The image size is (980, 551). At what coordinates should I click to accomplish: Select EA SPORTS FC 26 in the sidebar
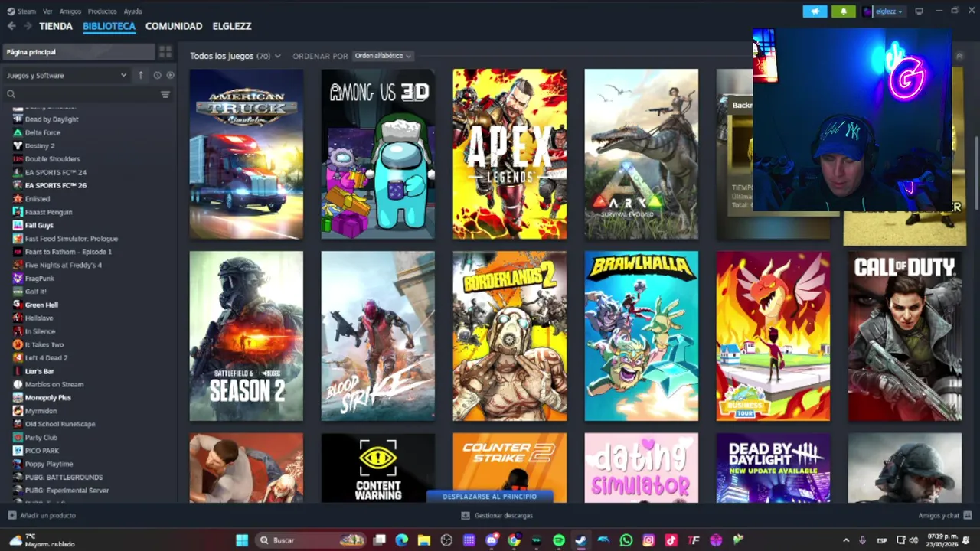[x=55, y=185]
